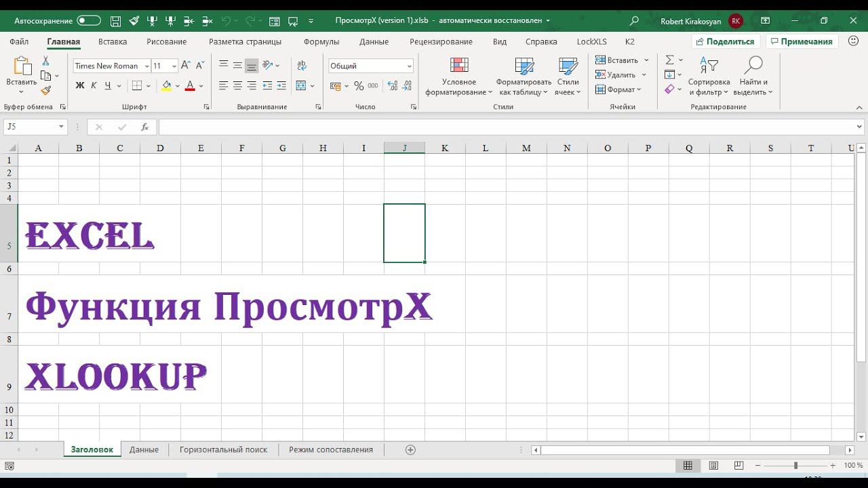This screenshot has height=488, width=868.
Task: Click the eraser Clear icon
Action: [x=670, y=89]
